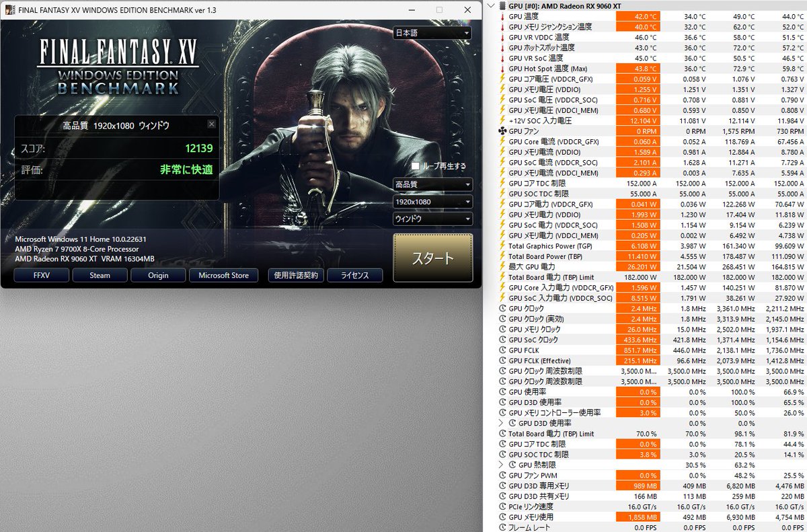Click the circle icon for GPU メモリ使用

pos(502,517)
